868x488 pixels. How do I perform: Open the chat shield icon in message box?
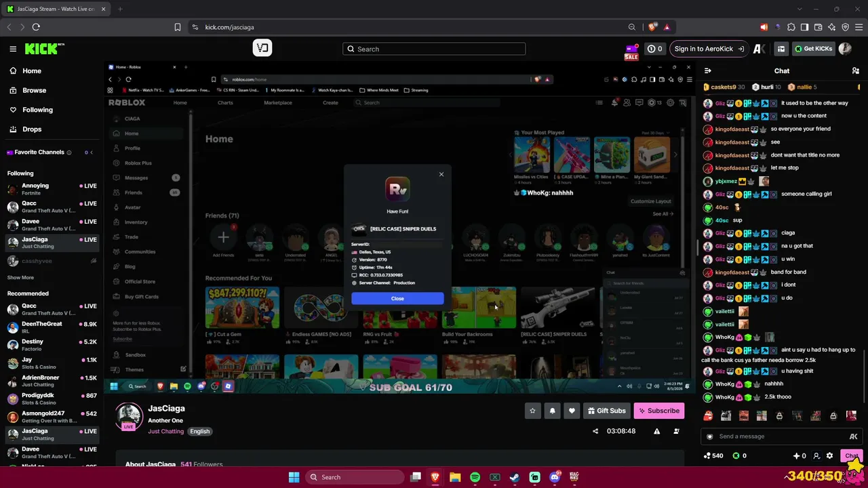tap(709, 436)
